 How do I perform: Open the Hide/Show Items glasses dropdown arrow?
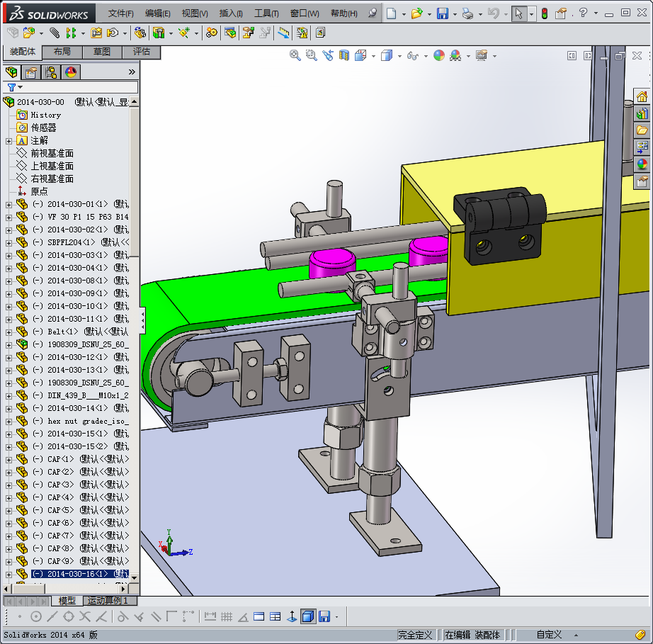point(424,56)
